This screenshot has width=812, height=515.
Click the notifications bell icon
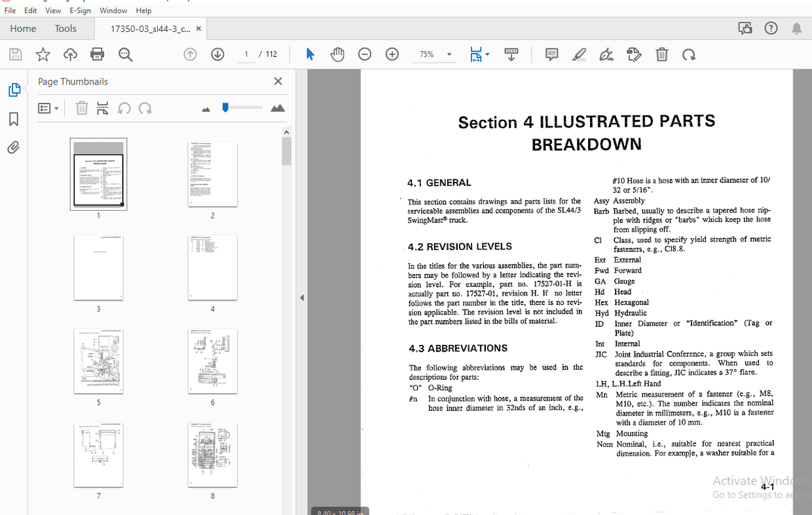pyautogui.click(x=796, y=27)
